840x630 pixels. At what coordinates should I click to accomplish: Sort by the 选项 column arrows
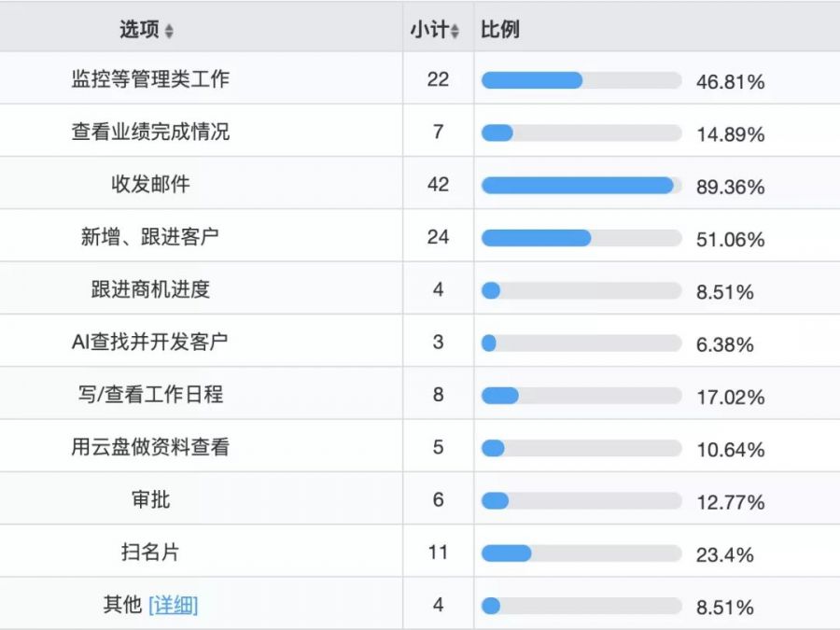coord(169,31)
